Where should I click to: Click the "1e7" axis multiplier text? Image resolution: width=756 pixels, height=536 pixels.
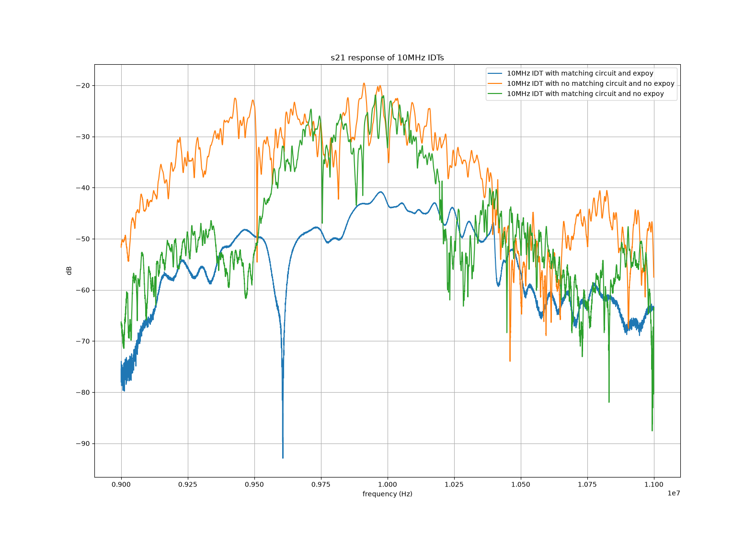pos(674,493)
